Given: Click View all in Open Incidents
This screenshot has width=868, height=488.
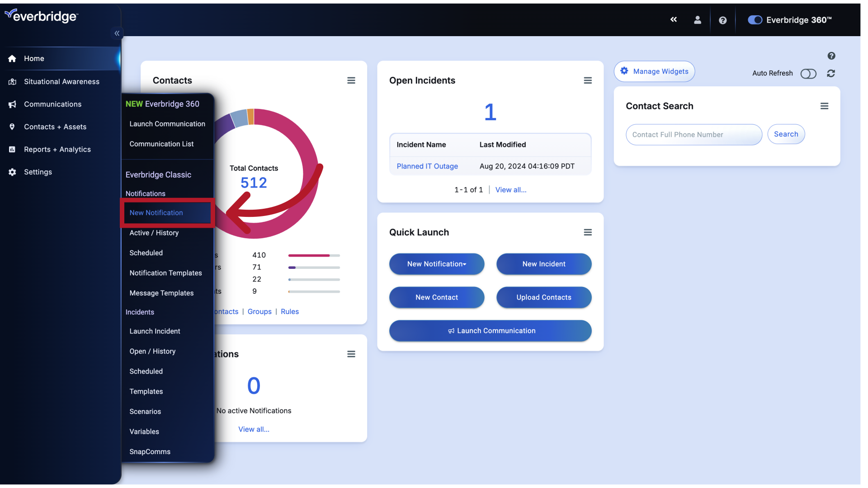Looking at the screenshot, I should (511, 190).
